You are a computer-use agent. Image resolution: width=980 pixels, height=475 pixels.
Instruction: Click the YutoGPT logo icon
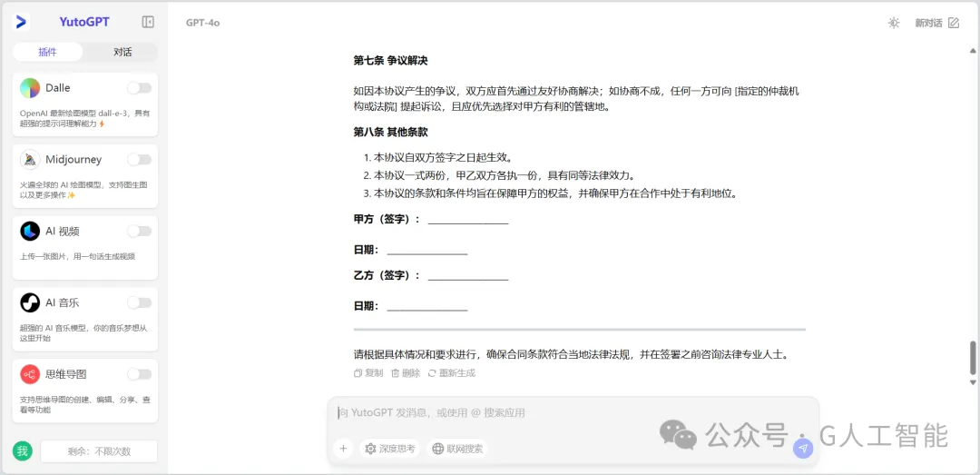point(21,23)
